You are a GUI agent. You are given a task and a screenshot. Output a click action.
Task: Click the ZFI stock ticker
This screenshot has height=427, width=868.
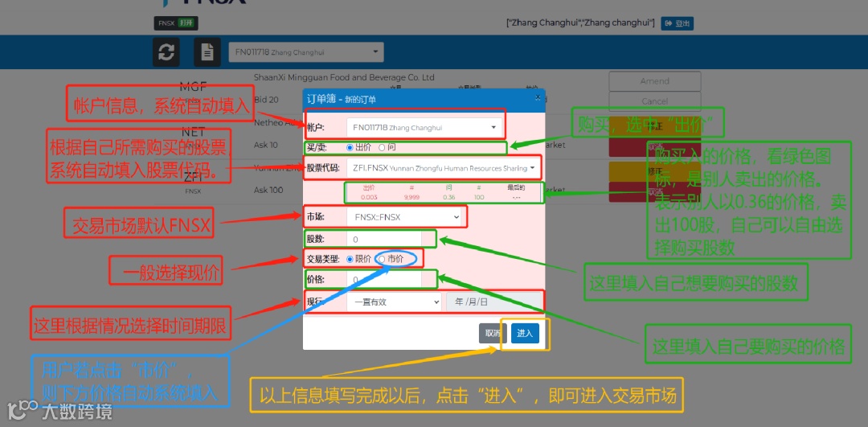coord(193,177)
